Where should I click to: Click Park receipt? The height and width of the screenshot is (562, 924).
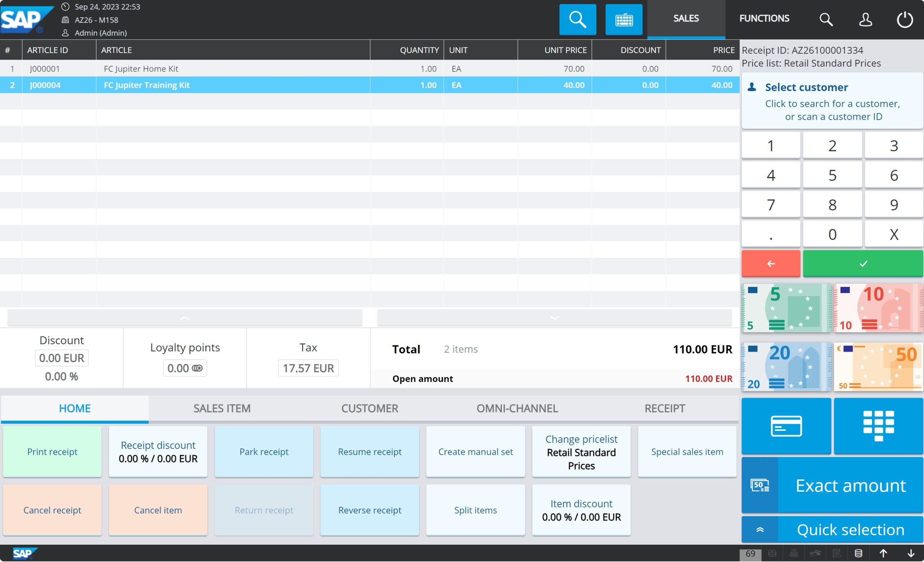(264, 452)
